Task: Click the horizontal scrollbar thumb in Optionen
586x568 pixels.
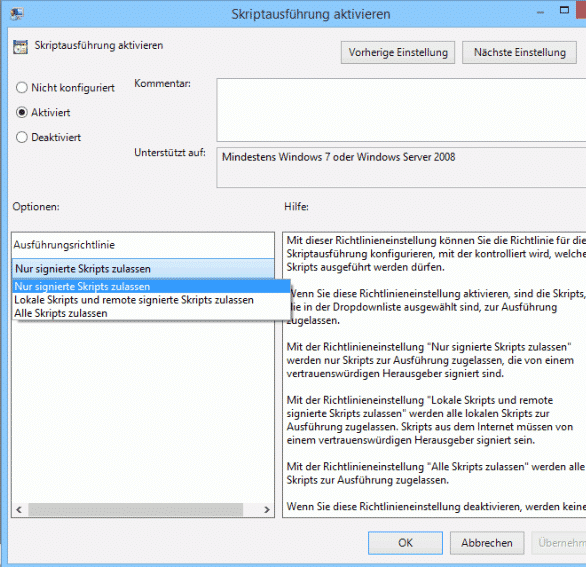Action: (x=136, y=509)
